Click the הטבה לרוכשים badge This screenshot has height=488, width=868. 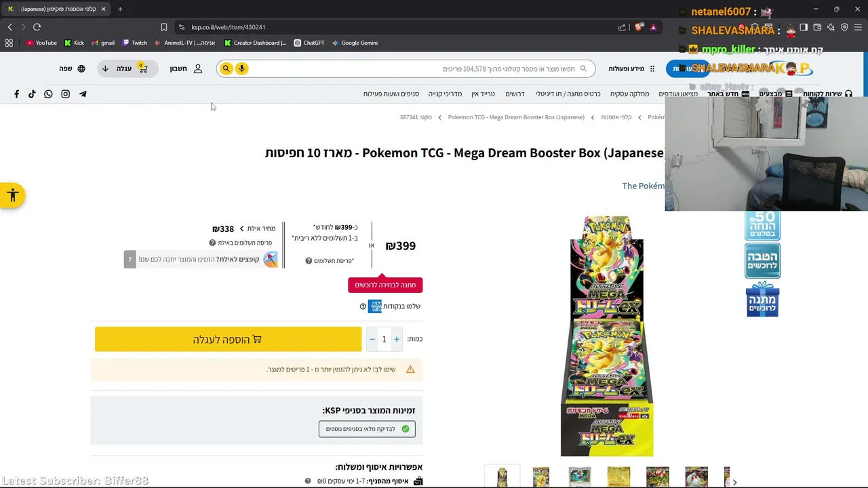pyautogui.click(x=763, y=261)
